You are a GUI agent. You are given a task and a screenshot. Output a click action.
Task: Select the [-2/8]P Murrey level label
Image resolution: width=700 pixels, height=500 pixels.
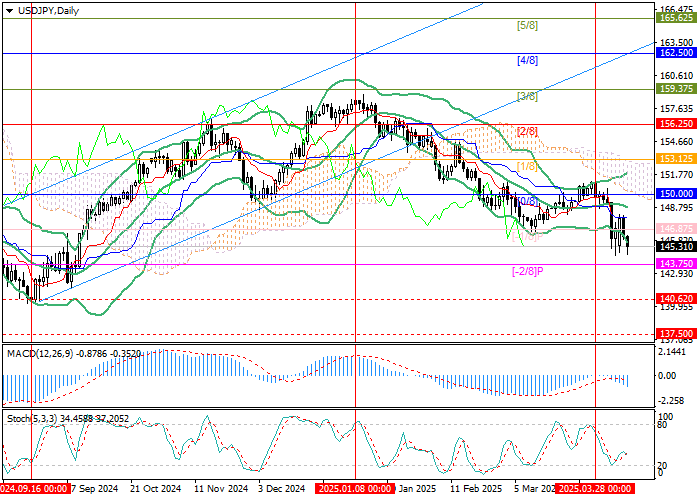point(527,272)
